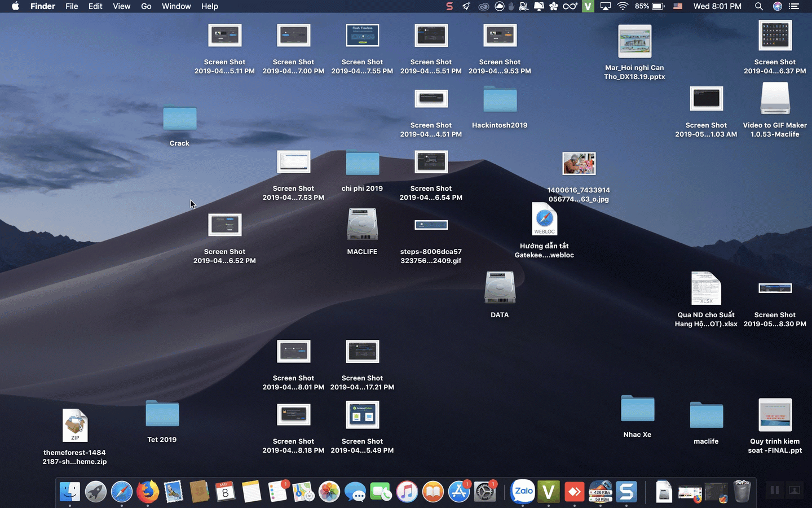Open Firefox from the Dock

click(x=147, y=492)
